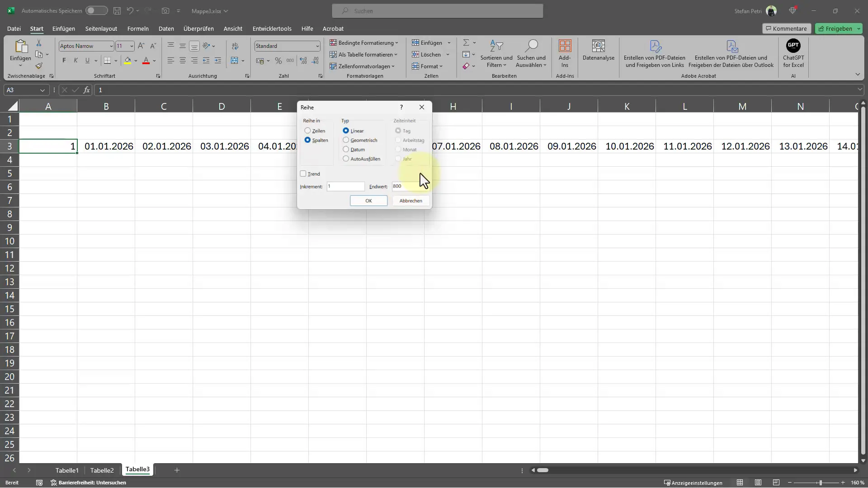Viewport: 868px width, 488px height.
Task: Expand the Schriftgröße dropdown
Action: coord(132,47)
